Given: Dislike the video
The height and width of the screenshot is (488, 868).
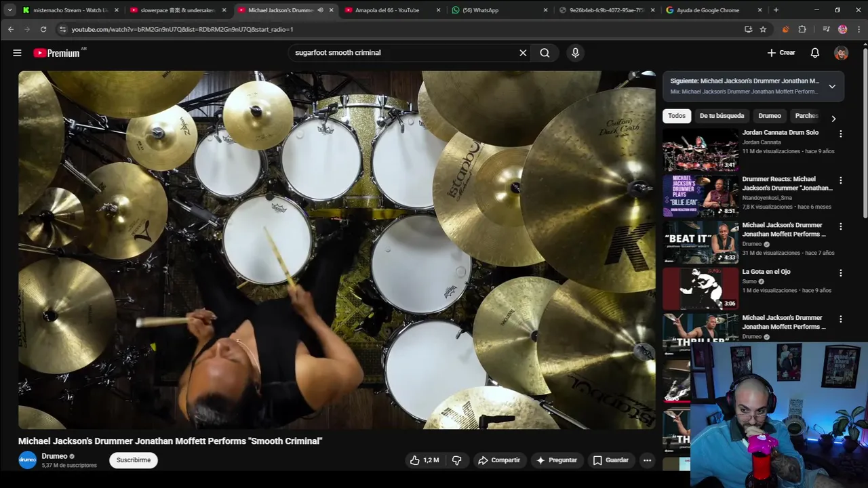Looking at the screenshot, I should pyautogui.click(x=457, y=460).
